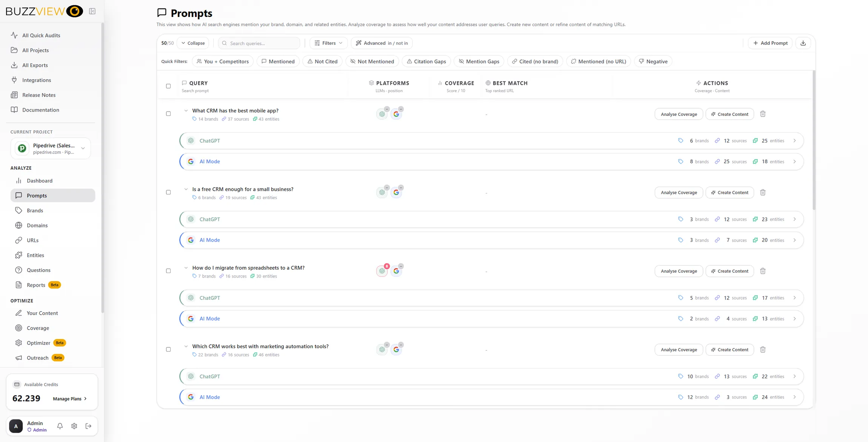Check the 'Is a free CRM enough' row

[x=168, y=192]
